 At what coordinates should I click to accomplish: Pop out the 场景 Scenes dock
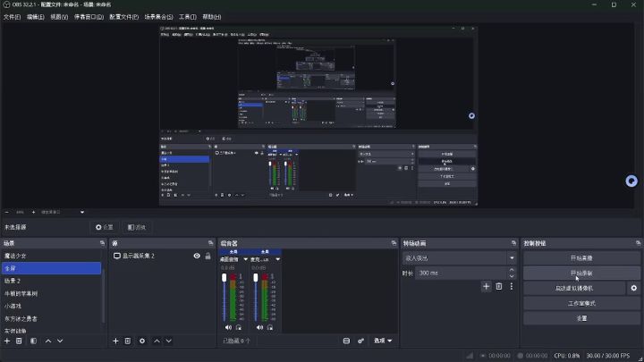pyautogui.click(x=102, y=243)
